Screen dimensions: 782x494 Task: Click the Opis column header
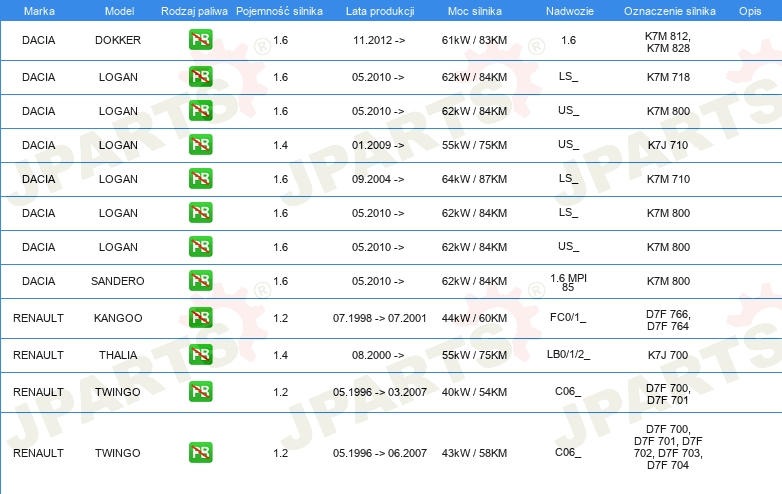click(x=750, y=11)
